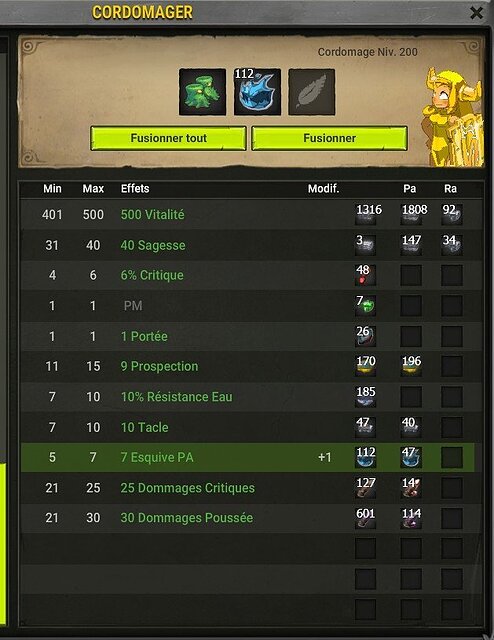This screenshot has width=494, height=640.
Task: Click the 601 Dommages Poussée rune
Action: point(365,518)
